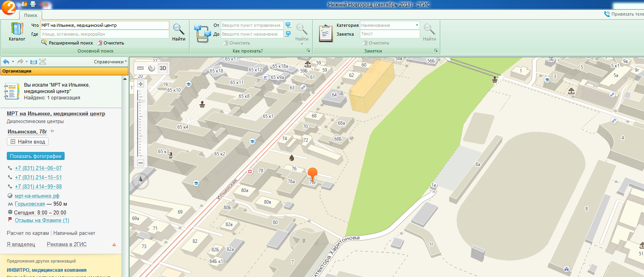Click phone number +7 (831) 414-99-88

click(38, 186)
